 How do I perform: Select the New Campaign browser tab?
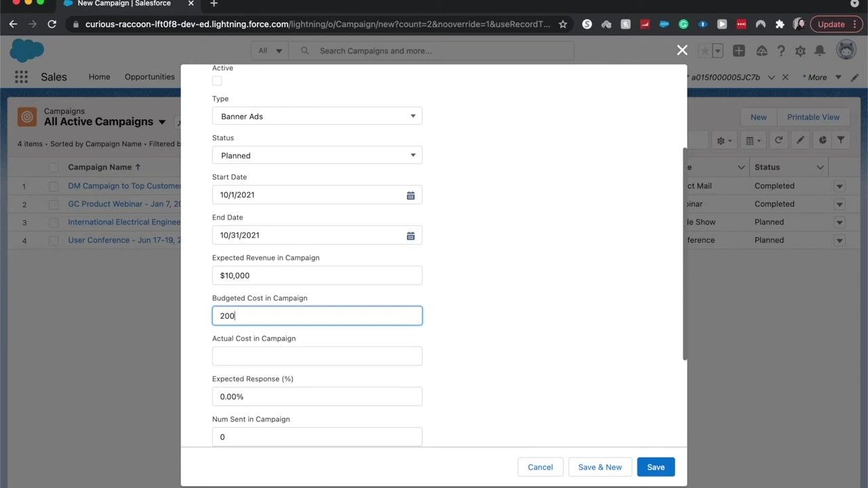pos(123,4)
